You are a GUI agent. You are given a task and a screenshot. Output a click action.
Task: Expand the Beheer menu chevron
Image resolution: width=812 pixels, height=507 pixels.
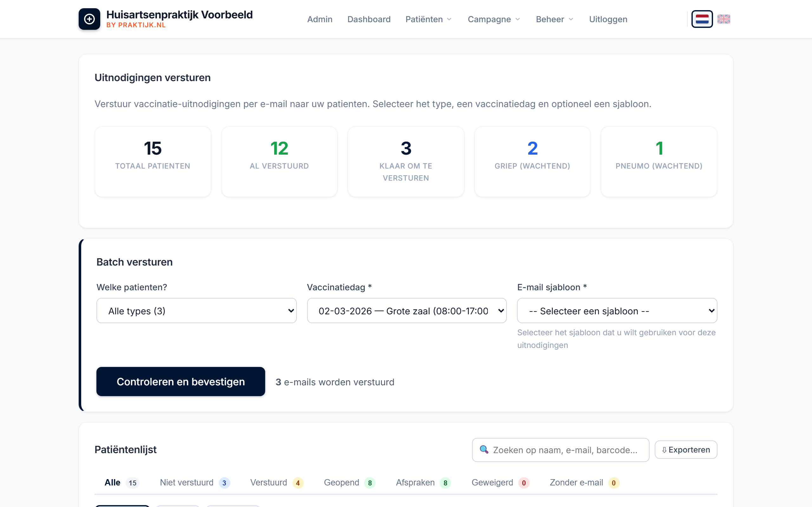pos(571,19)
